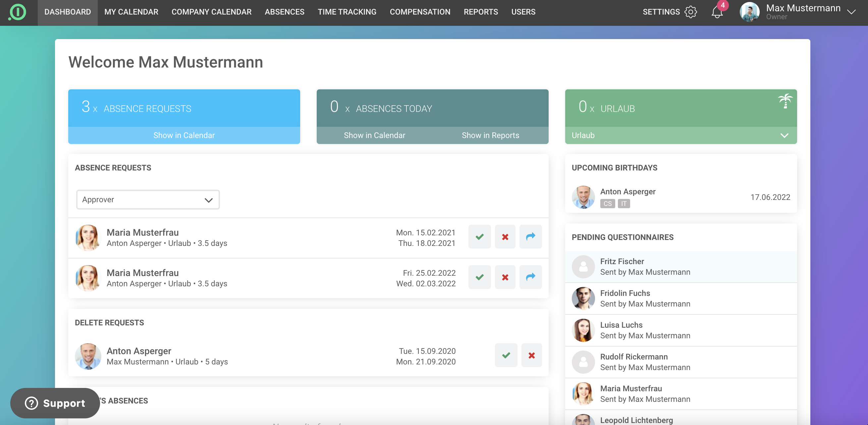Screen dimensions: 868x425
Task: Click the Settings gear icon
Action: click(x=690, y=12)
